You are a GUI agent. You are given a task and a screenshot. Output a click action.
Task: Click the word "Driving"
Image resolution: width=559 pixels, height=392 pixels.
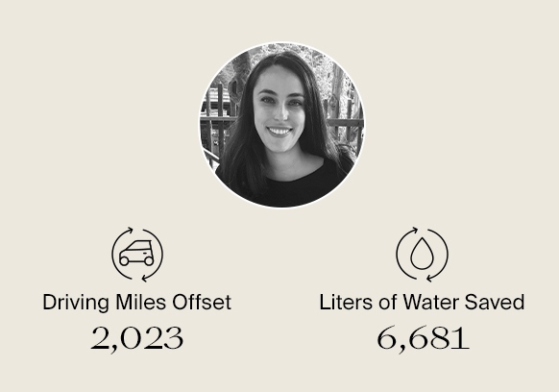[x=76, y=303]
